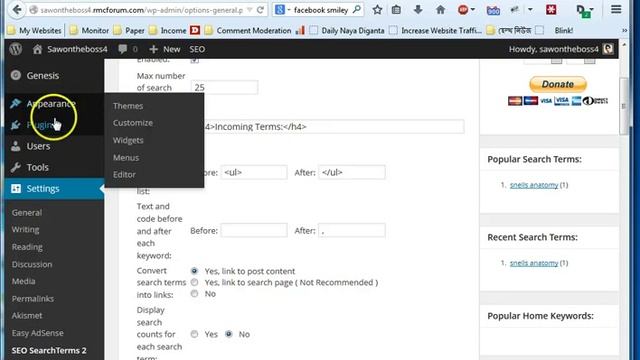Click the browser back arrow button
Screen dimensions: 640x360
16,9
